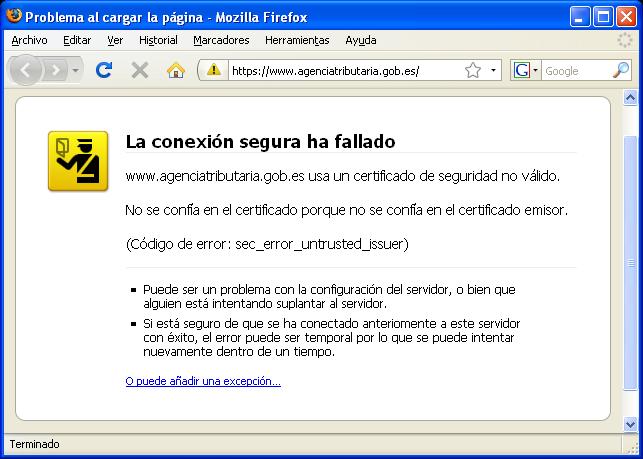
Task: Click the search magnifying glass icon
Action: (621, 70)
